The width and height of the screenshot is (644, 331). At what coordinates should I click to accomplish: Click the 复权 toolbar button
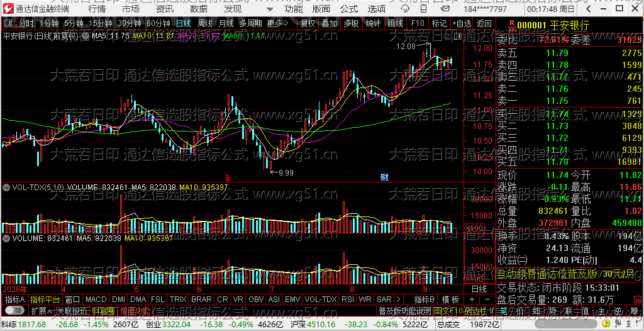tap(308, 24)
